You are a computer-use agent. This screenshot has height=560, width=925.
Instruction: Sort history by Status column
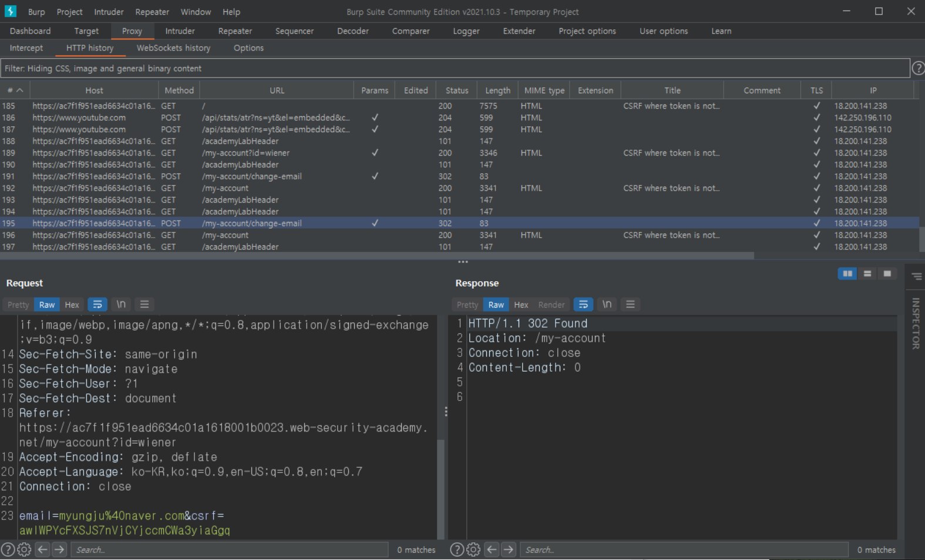click(x=457, y=90)
